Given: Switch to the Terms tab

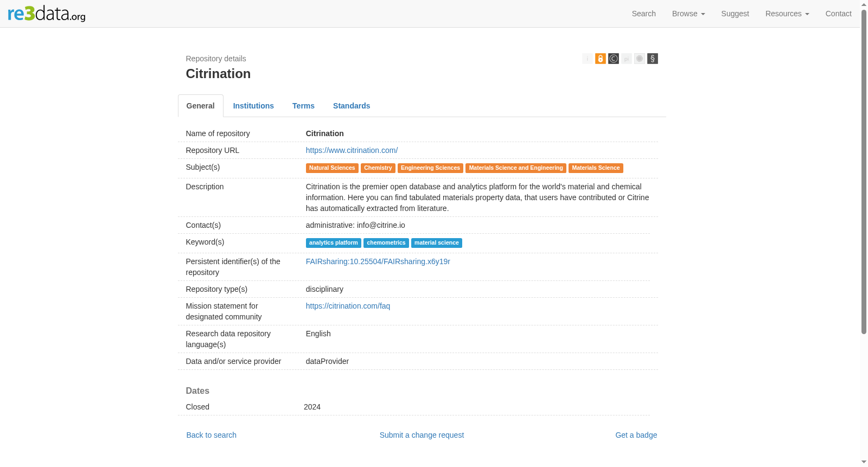Looking at the screenshot, I should tap(303, 106).
